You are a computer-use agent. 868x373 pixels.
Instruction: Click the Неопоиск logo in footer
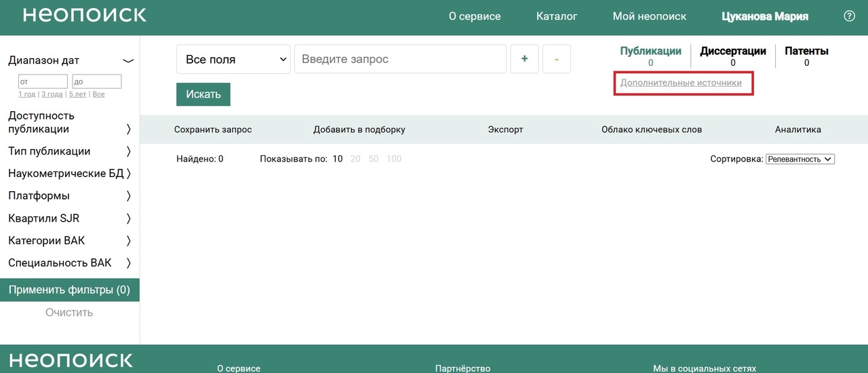71,359
